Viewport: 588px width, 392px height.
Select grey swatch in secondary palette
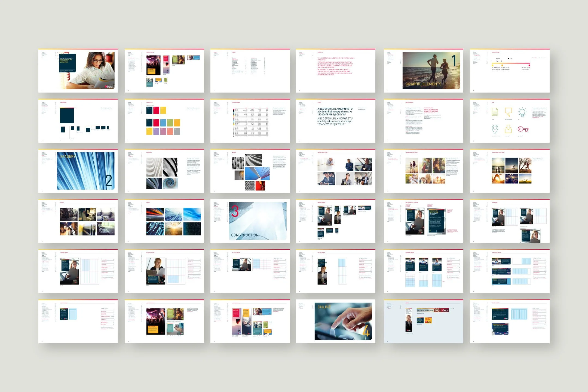(177, 131)
